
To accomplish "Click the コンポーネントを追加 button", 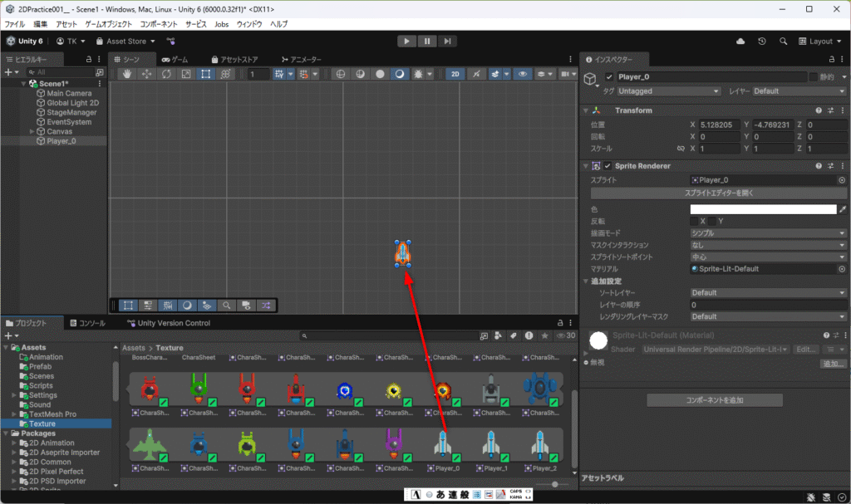I will tap(715, 400).
